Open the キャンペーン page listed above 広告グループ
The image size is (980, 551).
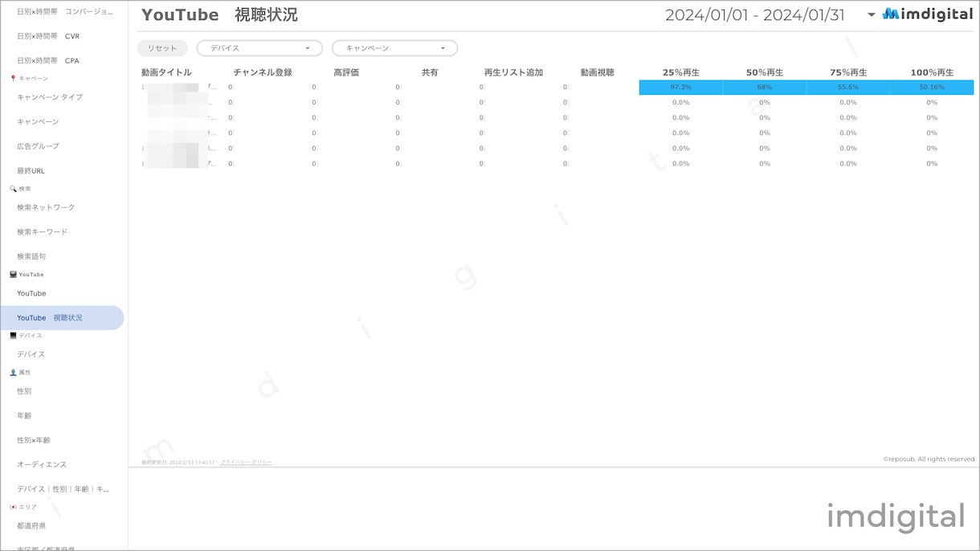pyautogui.click(x=38, y=122)
